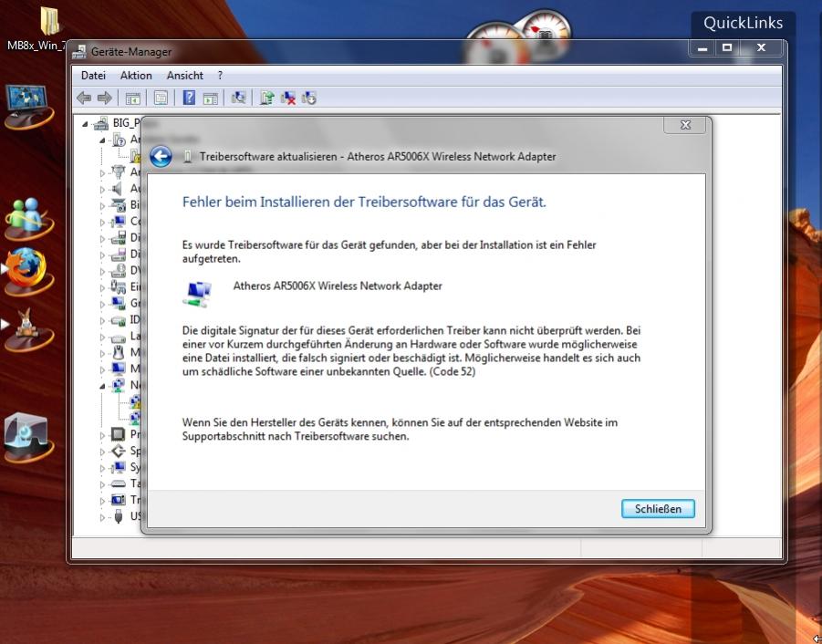Click the forward arrow in Geräte-Manager toolbar

coord(105,98)
